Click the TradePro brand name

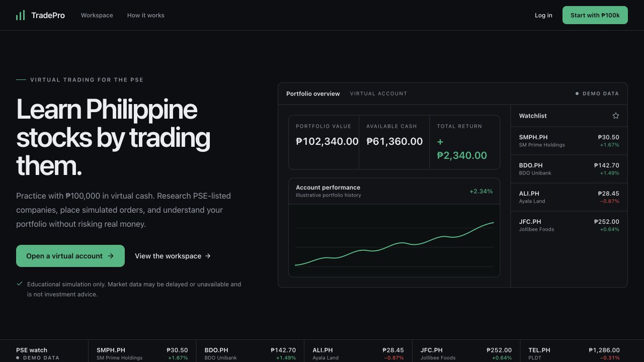tap(48, 16)
